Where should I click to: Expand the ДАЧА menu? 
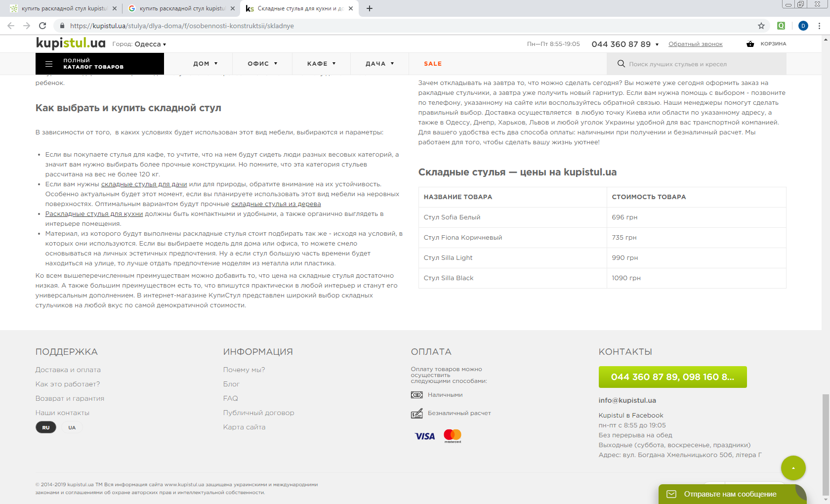pyautogui.click(x=380, y=64)
